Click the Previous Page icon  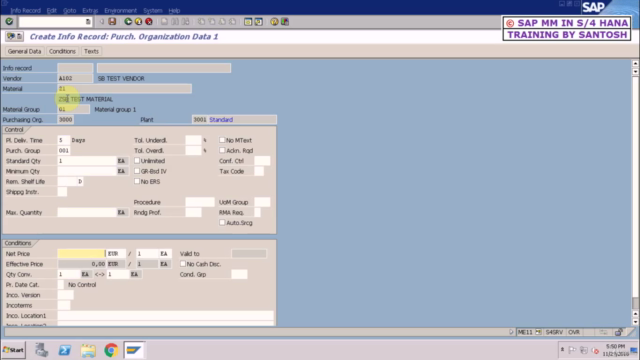[x=211, y=22]
